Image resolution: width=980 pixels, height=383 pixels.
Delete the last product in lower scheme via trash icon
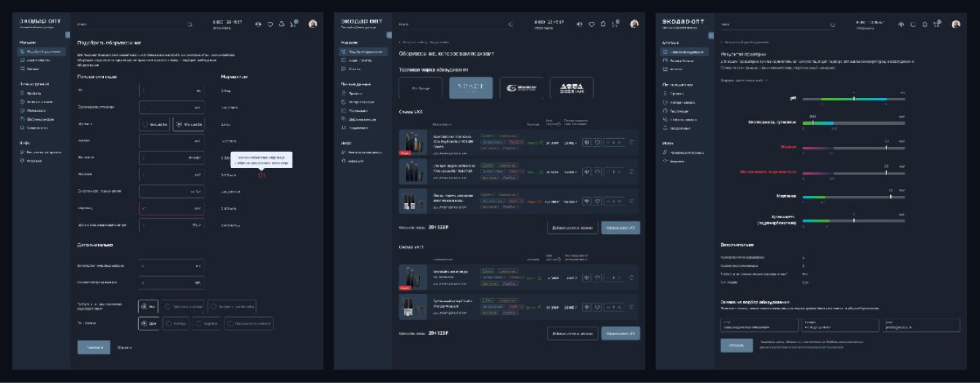pos(631,307)
